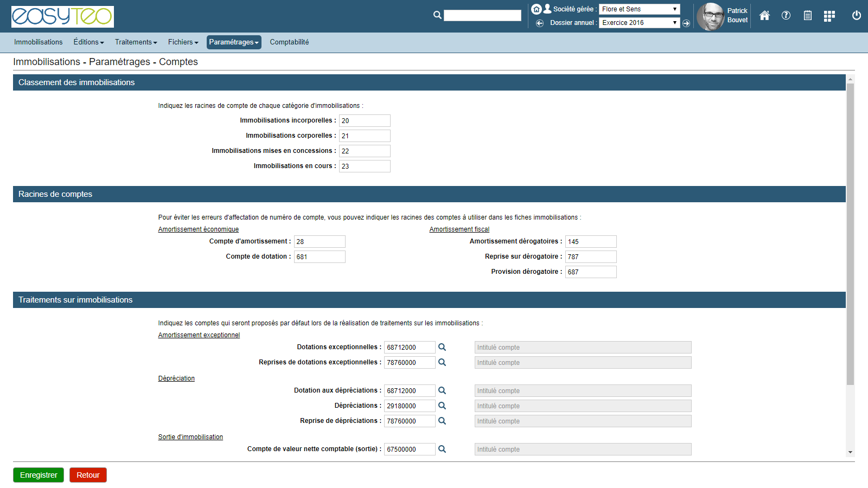Open the help question mark icon
Screen dimensions: 868x488
tap(786, 16)
